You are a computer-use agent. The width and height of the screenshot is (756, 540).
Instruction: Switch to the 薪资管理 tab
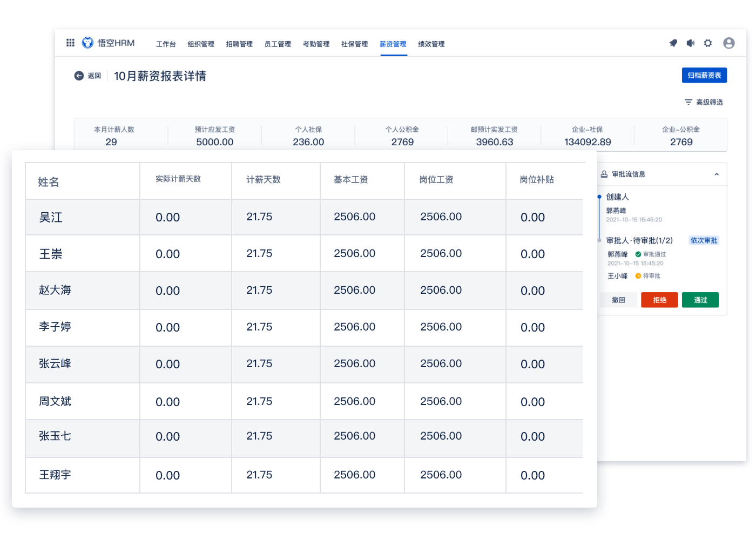pyautogui.click(x=393, y=44)
